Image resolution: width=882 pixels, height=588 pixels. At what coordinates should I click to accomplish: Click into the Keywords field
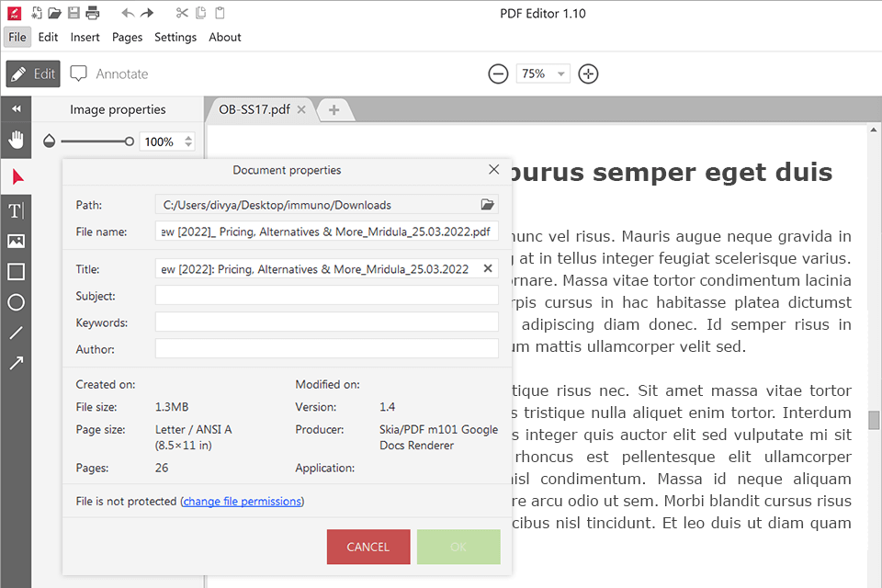pyautogui.click(x=327, y=322)
